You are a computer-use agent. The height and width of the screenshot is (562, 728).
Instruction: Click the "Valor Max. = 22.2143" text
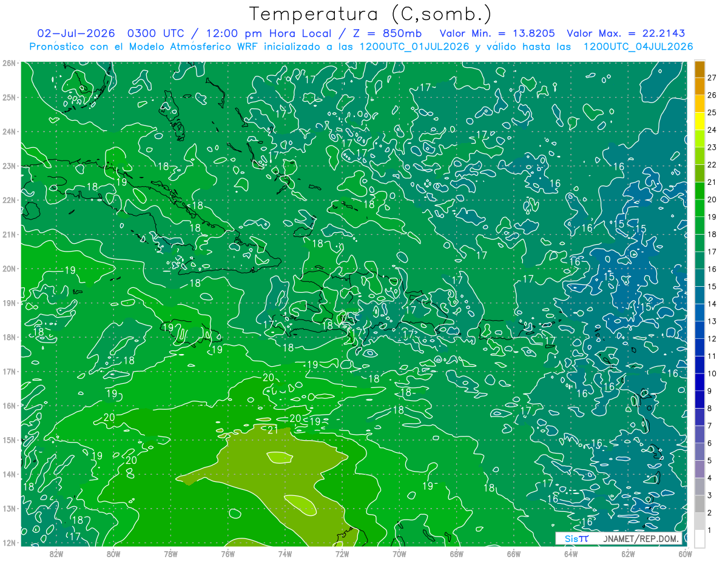[x=625, y=33]
